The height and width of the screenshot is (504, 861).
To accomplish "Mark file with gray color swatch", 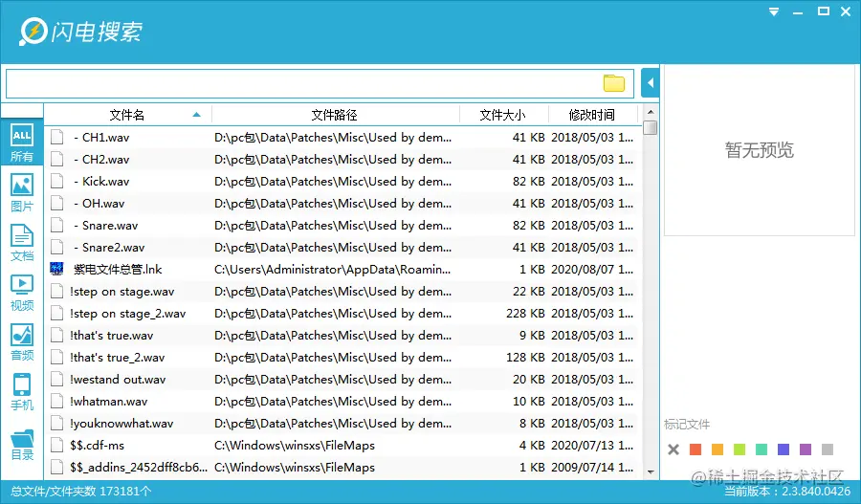I will 828,449.
